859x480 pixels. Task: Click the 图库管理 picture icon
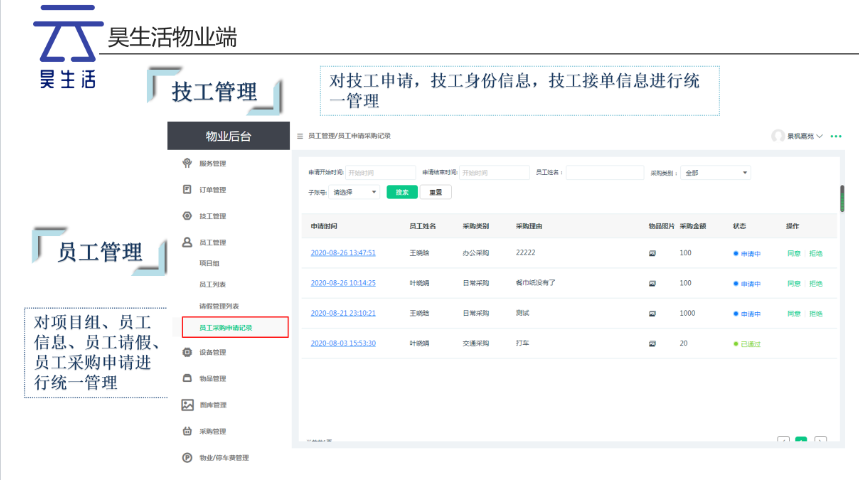point(187,405)
